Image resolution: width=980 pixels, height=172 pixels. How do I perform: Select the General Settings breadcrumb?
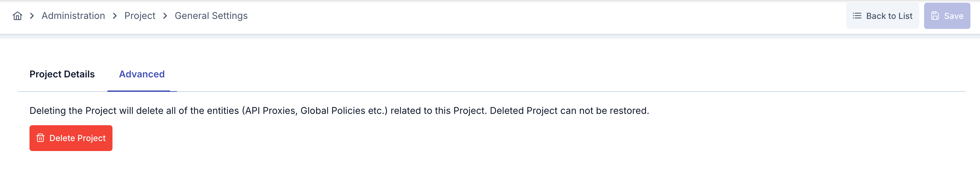tap(211, 15)
